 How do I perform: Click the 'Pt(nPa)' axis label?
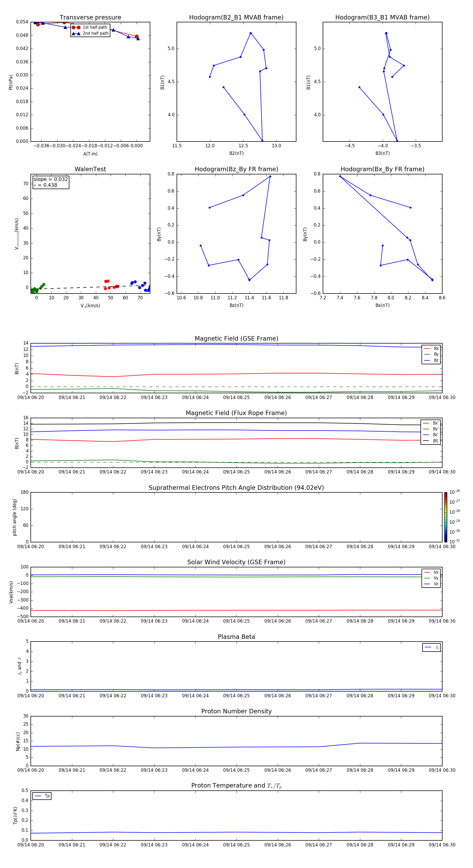click(x=11, y=82)
